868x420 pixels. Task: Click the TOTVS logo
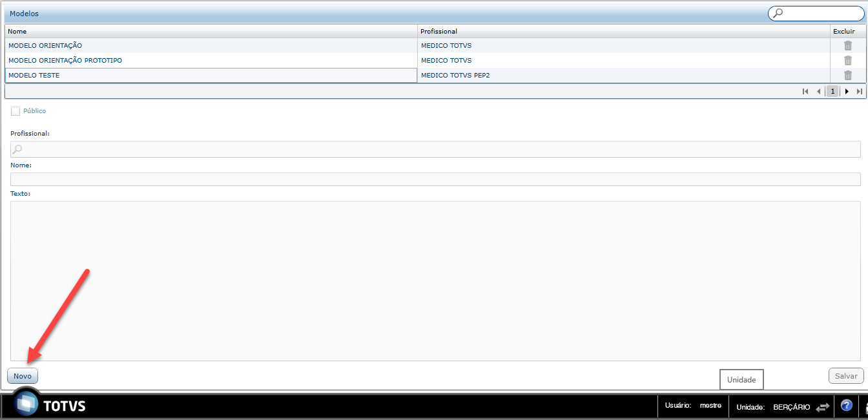coord(50,404)
